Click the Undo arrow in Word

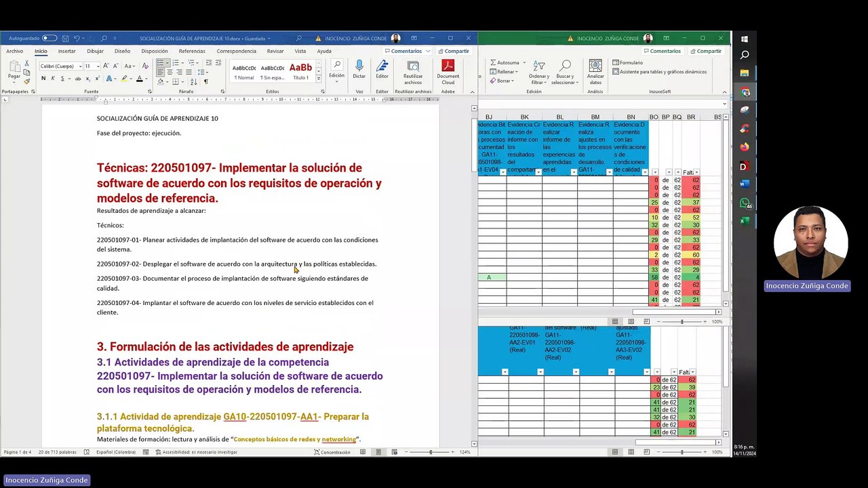point(77,39)
